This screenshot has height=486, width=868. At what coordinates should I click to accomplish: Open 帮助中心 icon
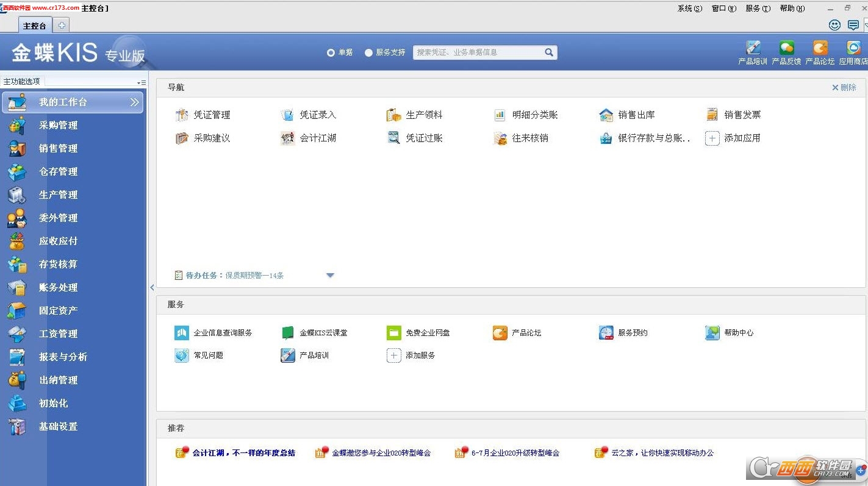(x=712, y=332)
